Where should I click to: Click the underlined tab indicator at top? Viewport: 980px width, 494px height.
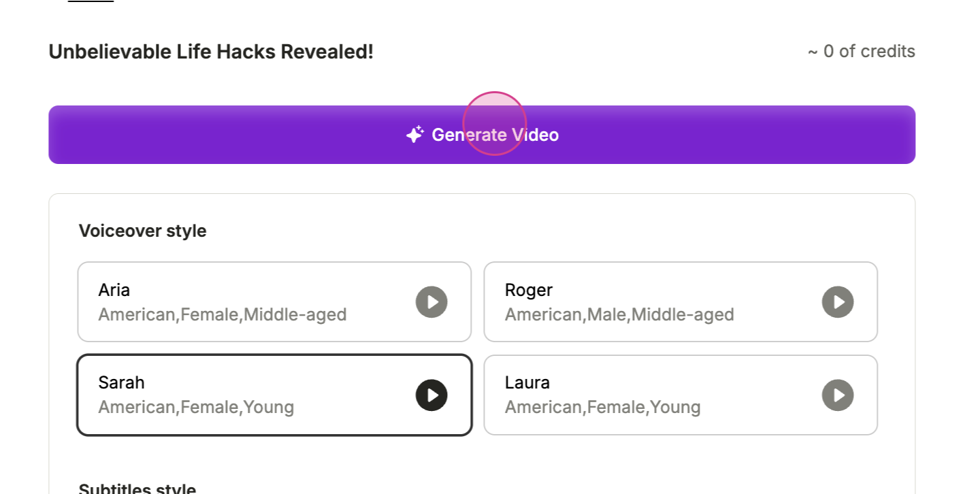pyautogui.click(x=91, y=1)
